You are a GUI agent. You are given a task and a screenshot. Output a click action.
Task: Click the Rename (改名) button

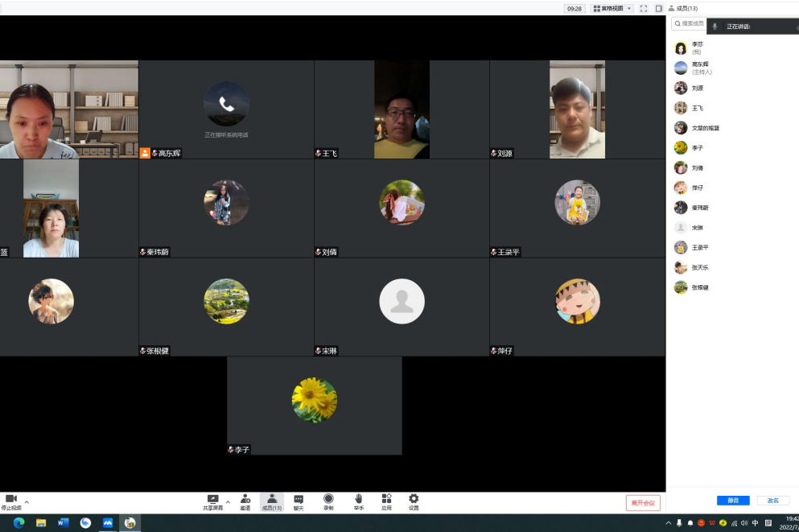[772, 501]
